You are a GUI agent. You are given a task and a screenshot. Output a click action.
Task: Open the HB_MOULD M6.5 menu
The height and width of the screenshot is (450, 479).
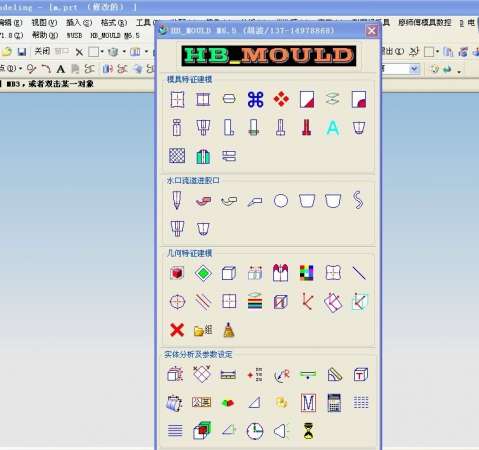click(x=115, y=35)
